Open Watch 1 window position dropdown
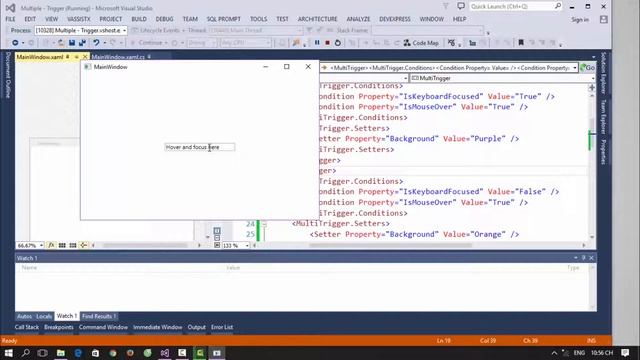Screen dimensions: 640x360 576,258
